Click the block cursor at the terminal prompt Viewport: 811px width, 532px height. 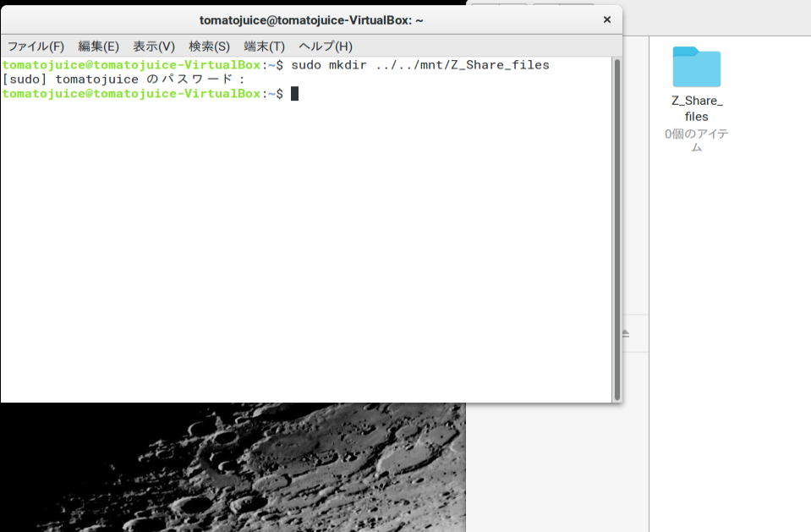294,94
